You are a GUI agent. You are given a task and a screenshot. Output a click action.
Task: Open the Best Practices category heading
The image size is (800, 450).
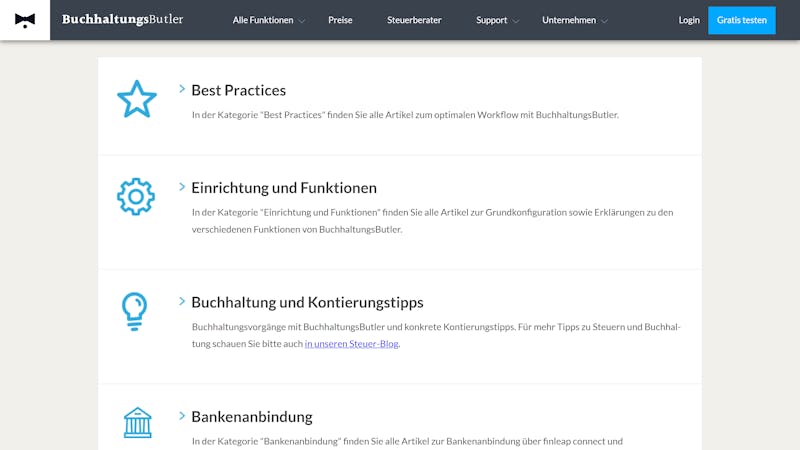point(238,90)
